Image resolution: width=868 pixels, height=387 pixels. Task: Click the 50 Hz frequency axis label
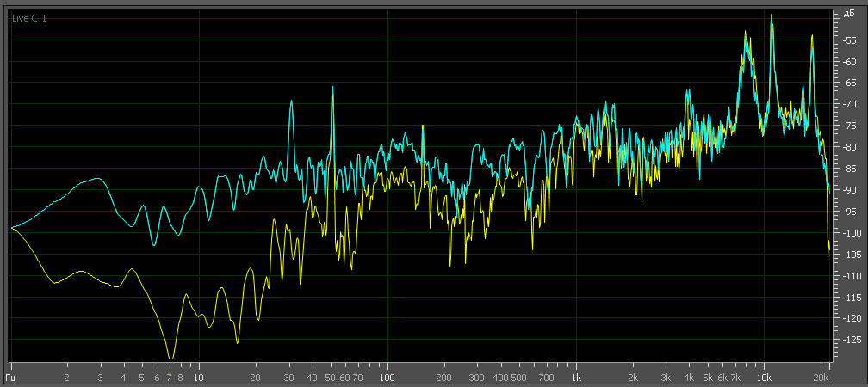click(330, 377)
